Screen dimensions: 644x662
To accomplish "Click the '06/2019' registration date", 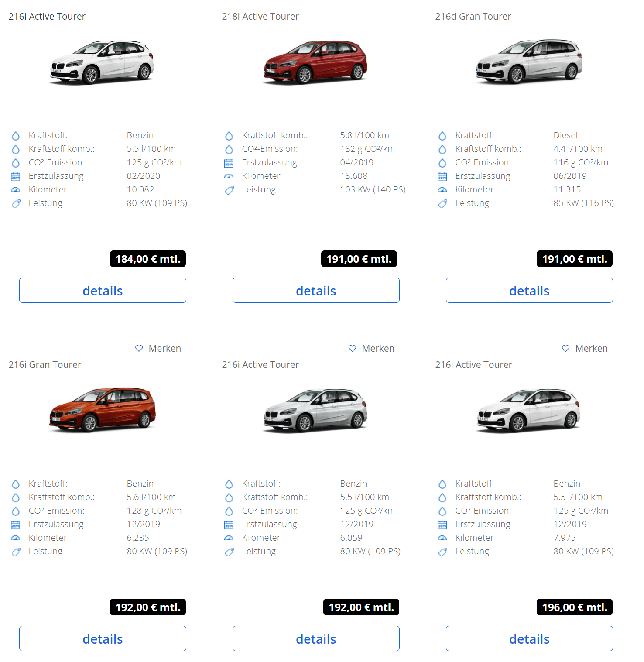I will click(x=570, y=176).
